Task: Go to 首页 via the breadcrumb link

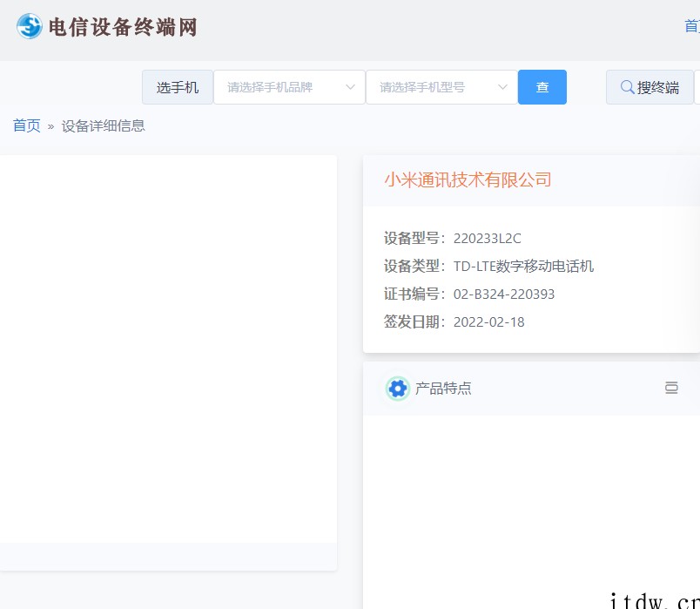Action: tap(26, 125)
